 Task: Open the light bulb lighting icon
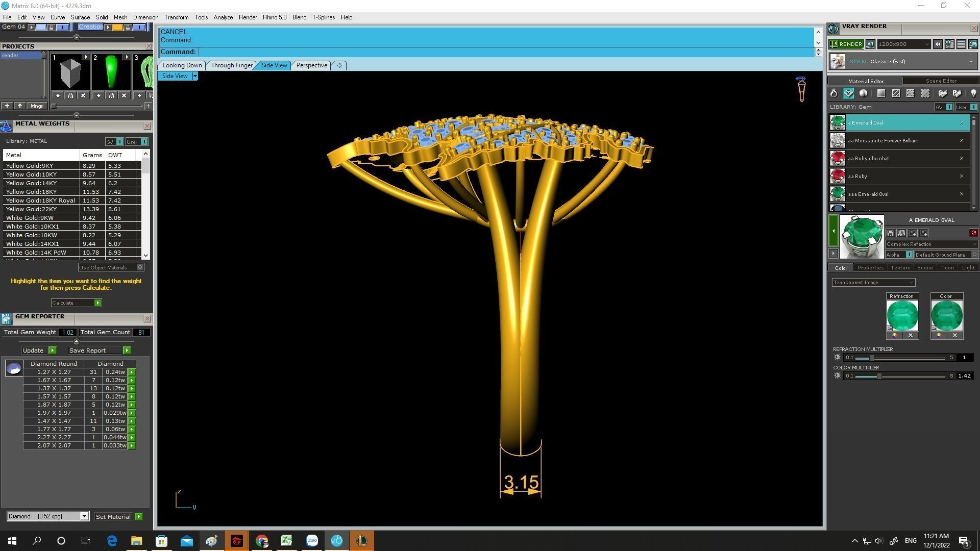[973, 93]
